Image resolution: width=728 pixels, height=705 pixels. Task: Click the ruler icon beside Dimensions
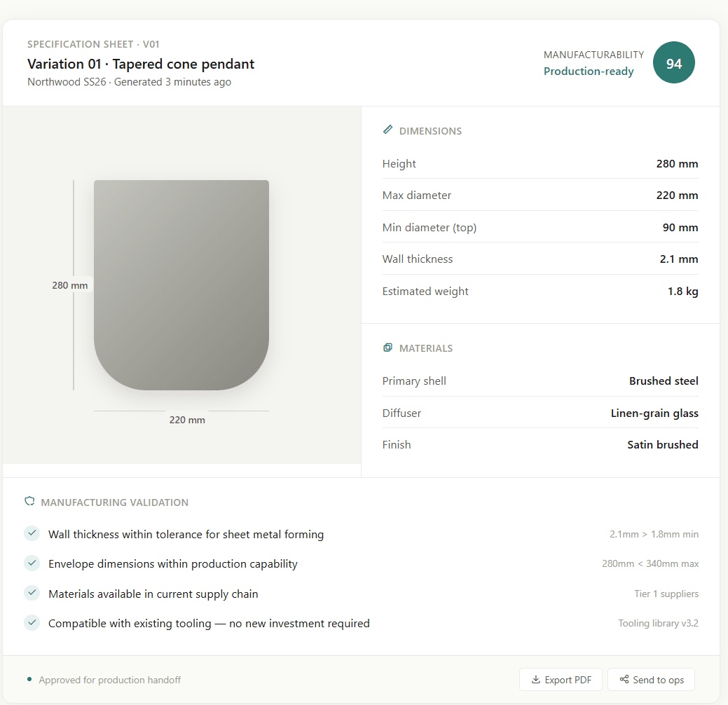pyautogui.click(x=387, y=130)
